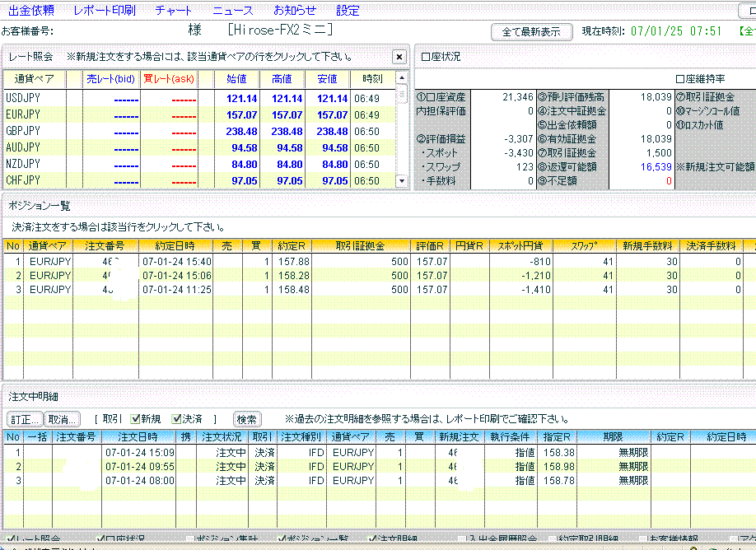Toggle the 新規 checkbox

pos(136,419)
